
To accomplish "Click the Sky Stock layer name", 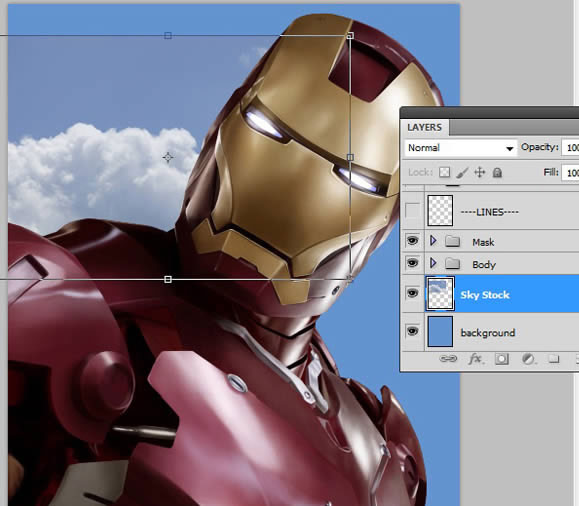I will click(x=485, y=295).
